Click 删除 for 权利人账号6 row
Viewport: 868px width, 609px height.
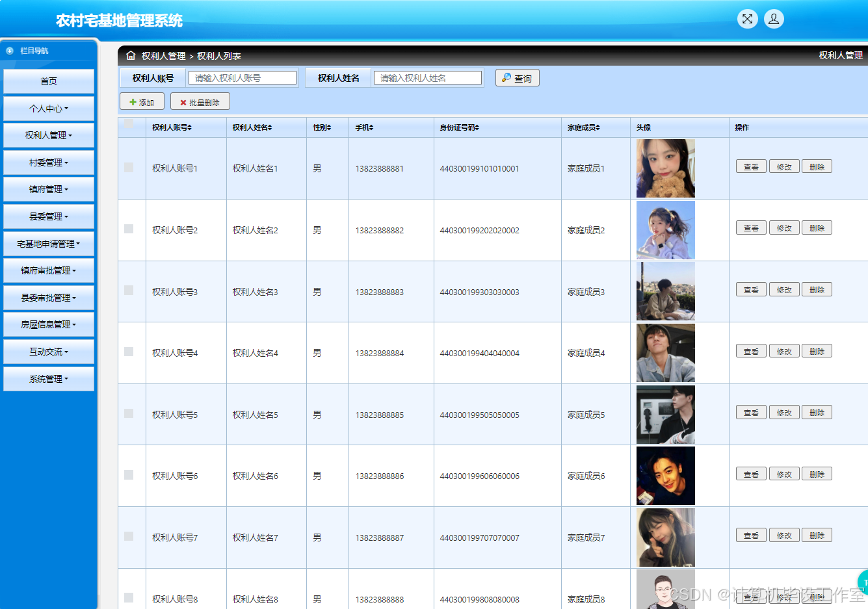coord(817,474)
